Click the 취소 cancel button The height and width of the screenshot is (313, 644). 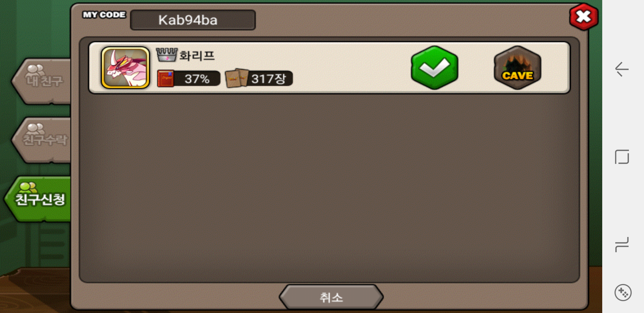[331, 297]
